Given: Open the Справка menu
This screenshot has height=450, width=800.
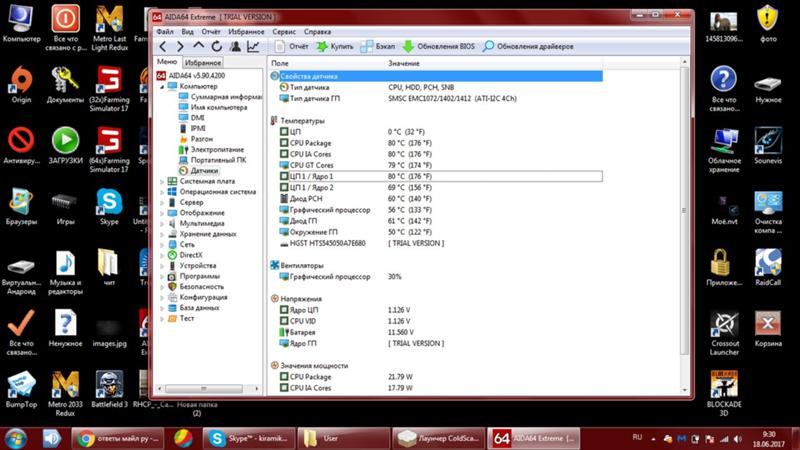Looking at the screenshot, I should tap(317, 32).
